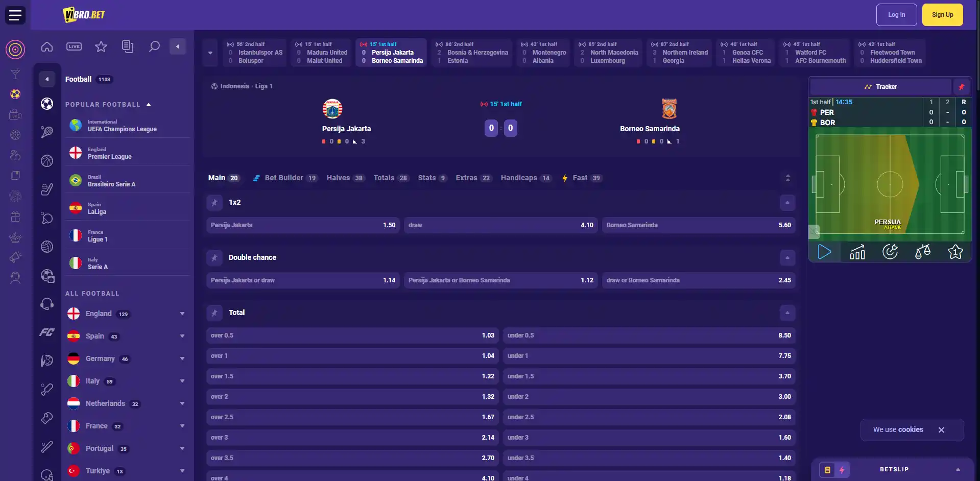Switch to the Fast markets tab
Screen dimensions: 980x481
coord(582,178)
